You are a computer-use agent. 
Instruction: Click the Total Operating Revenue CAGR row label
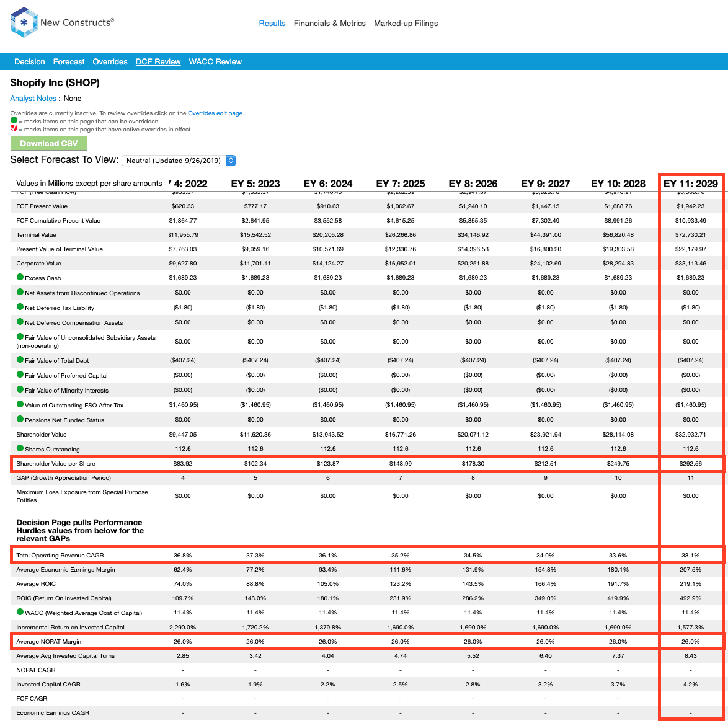click(60, 556)
